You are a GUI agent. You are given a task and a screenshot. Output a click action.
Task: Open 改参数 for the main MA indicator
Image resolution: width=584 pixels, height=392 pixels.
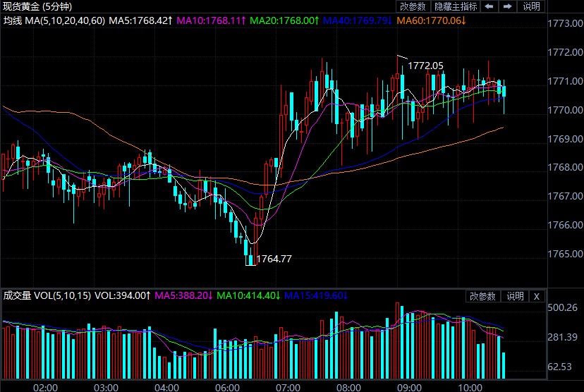413,7
